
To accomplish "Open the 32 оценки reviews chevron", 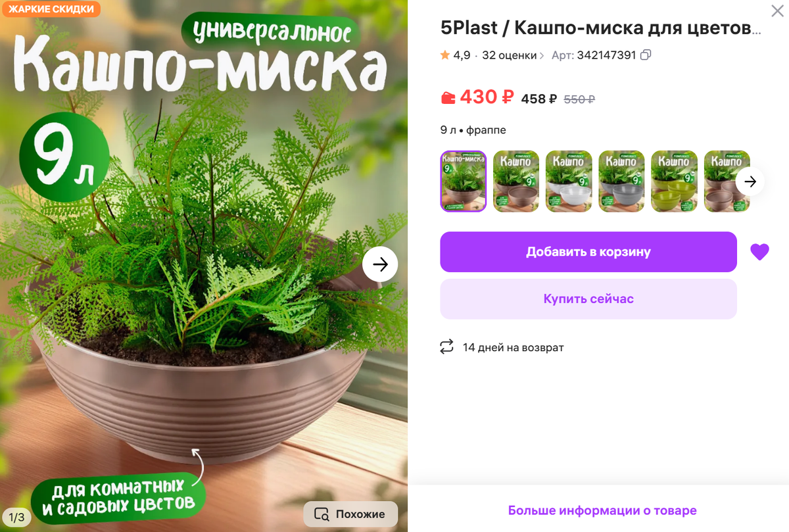I will (x=542, y=55).
